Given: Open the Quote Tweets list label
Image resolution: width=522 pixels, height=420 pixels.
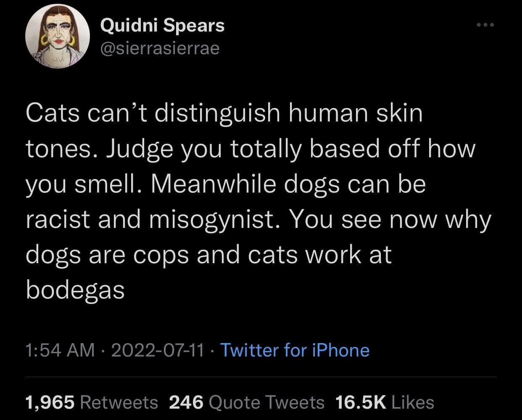Looking at the screenshot, I should pos(266,402).
